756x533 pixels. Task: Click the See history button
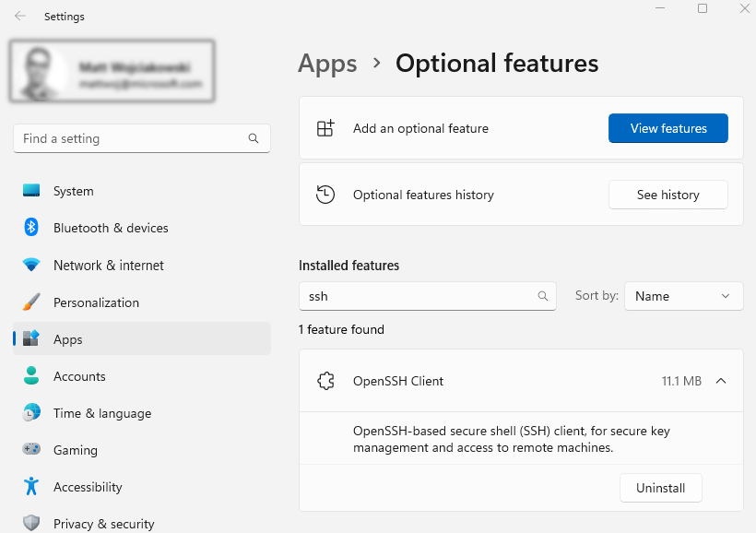pyautogui.click(x=667, y=195)
